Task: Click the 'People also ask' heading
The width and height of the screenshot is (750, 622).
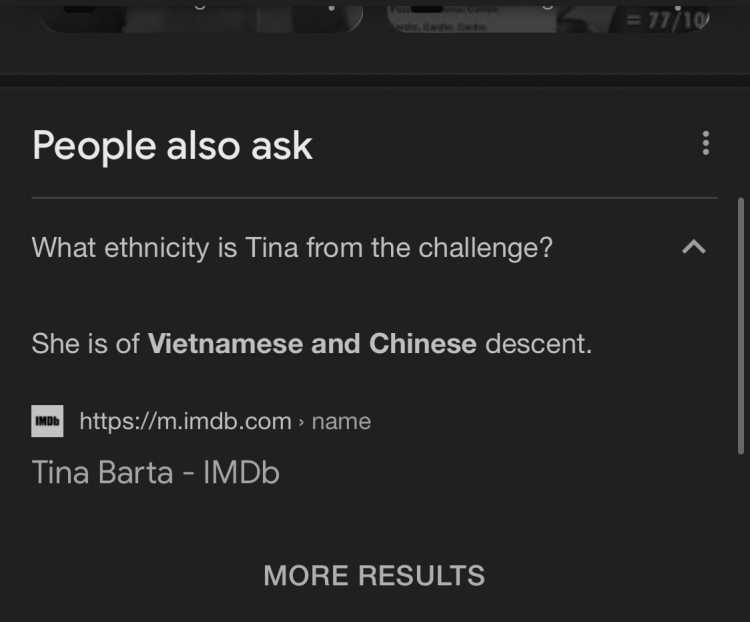Action: tap(172, 145)
